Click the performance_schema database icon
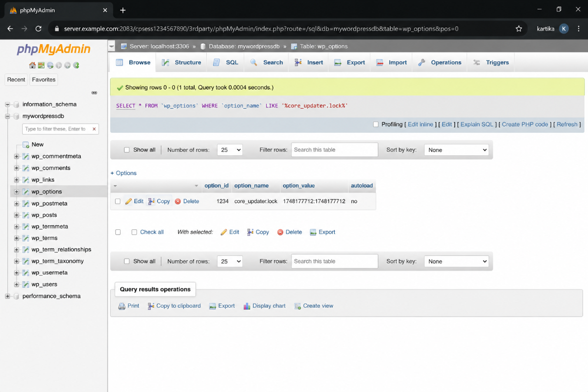 pyautogui.click(x=16, y=296)
